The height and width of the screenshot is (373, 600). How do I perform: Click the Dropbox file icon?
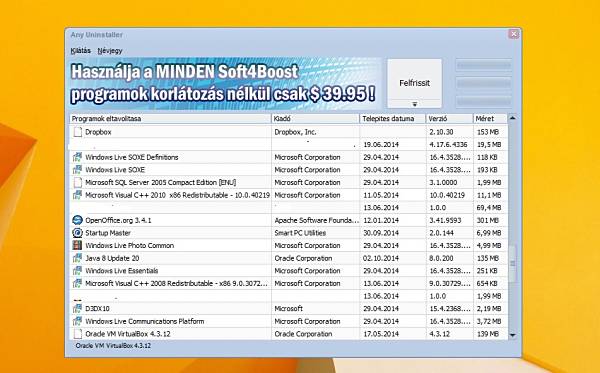click(77, 132)
